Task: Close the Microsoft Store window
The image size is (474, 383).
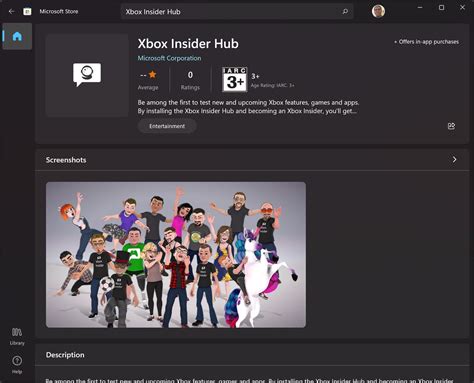Action: pyautogui.click(x=463, y=7)
